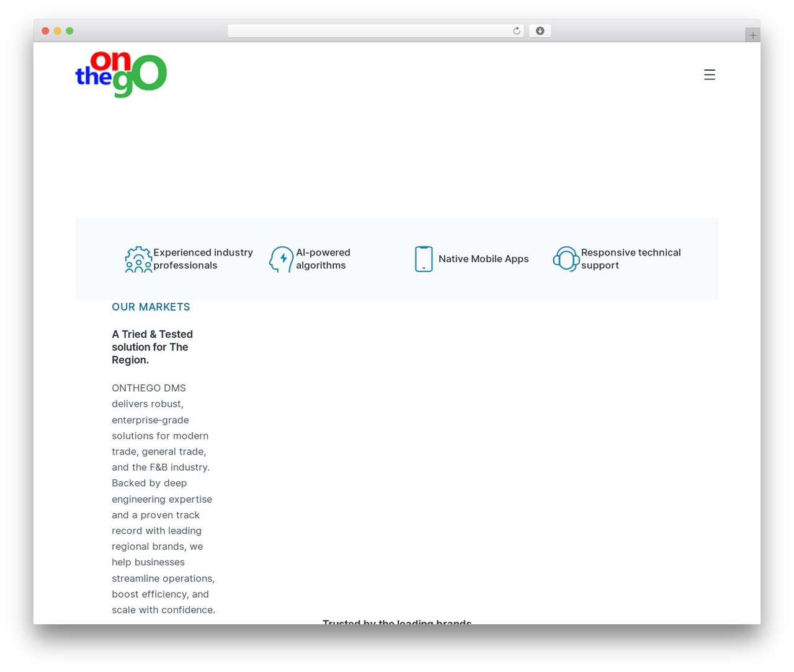Image resolution: width=794 pixels, height=672 pixels.
Task: Click the browser address bar
Action: [375, 31]
